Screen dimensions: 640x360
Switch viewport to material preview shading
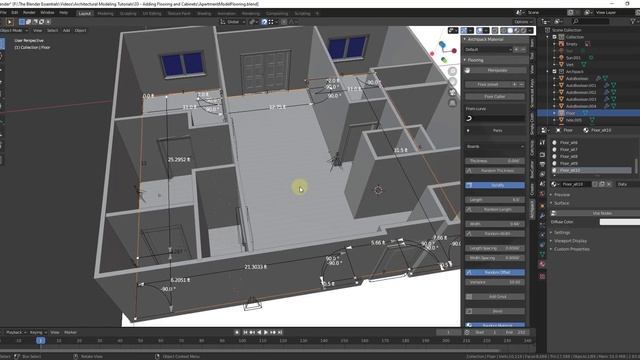pos(517,30)
